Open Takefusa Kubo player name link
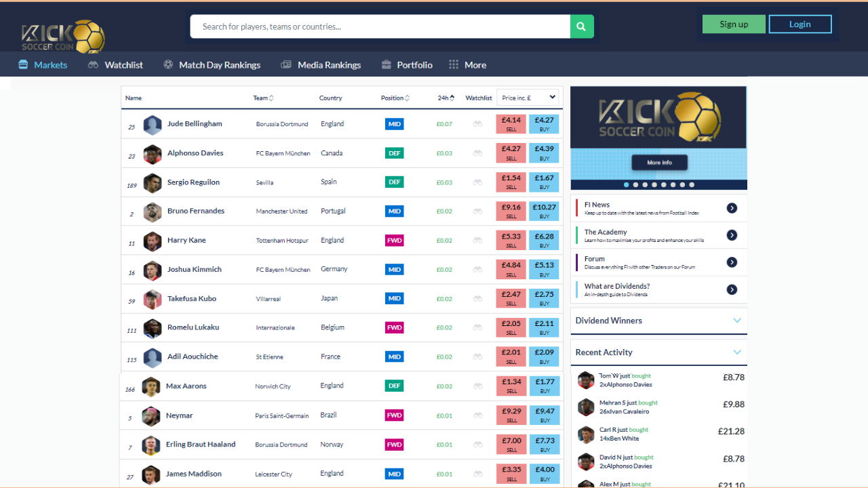Image resolution: width=868 pixels, height=488 pixels. pyautogui.click(x=192, y=298)
